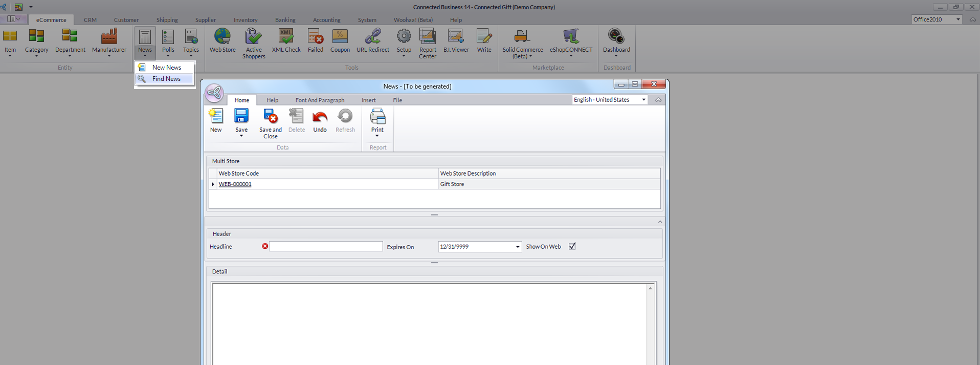Click Save and Close in News window
The image size is (980, 365).
pos(270,123)
